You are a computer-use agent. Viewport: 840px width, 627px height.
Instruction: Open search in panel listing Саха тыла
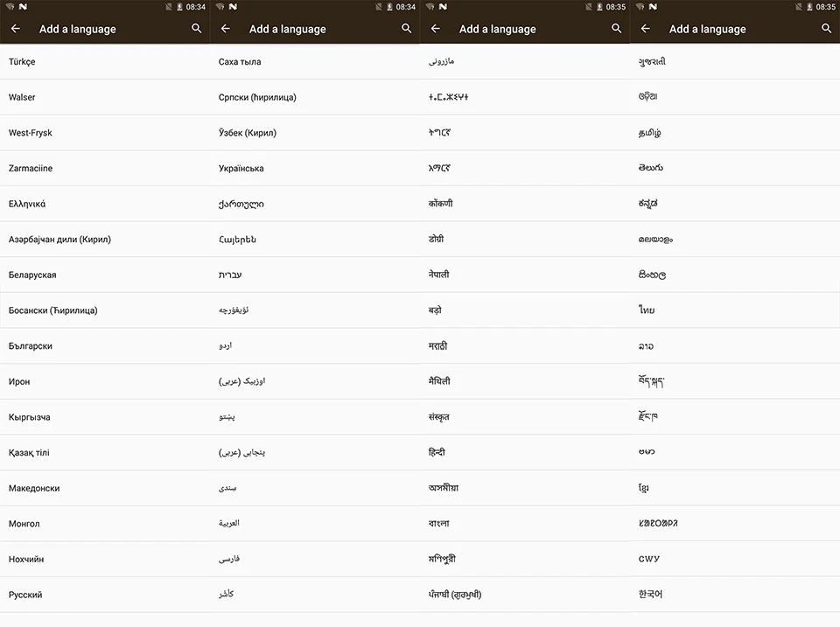pos(407,29)
